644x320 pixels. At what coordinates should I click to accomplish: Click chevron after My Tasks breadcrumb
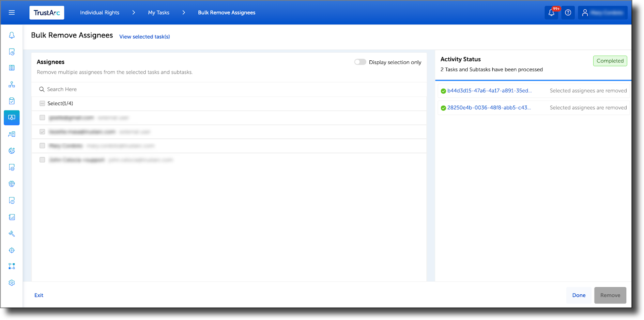(x=184, y=12)
